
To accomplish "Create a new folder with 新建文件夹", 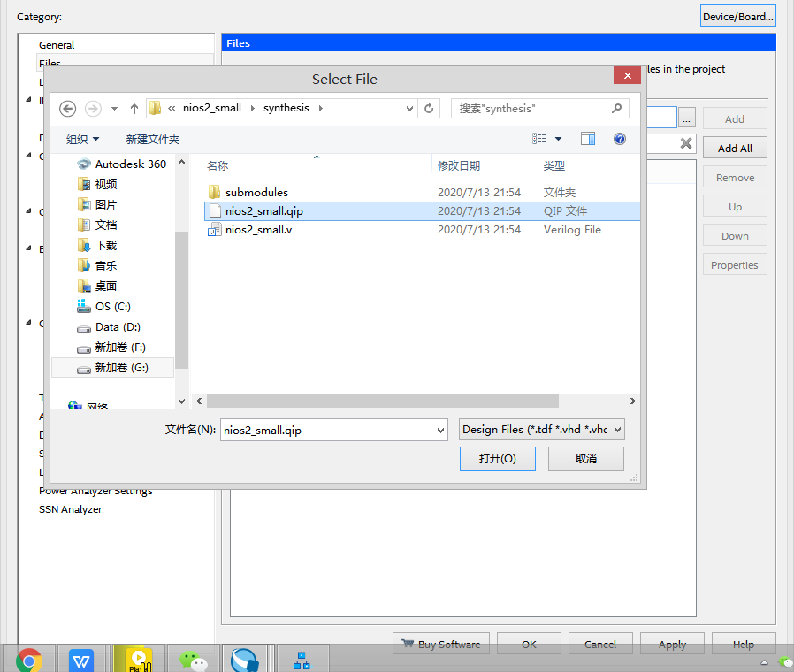I will [x=153, y=139].
